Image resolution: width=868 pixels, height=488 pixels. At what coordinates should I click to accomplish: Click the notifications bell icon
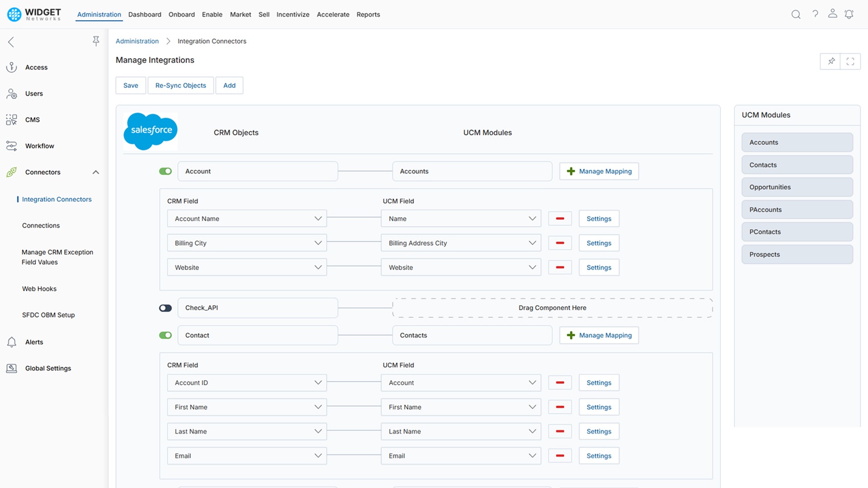pos(849,14)
